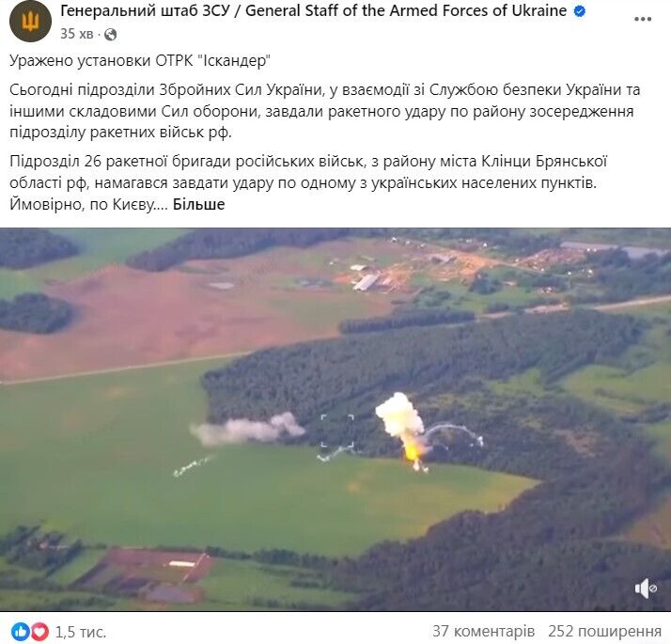
Task: Open the three-dot post options menu
Action: click(642, 19)
